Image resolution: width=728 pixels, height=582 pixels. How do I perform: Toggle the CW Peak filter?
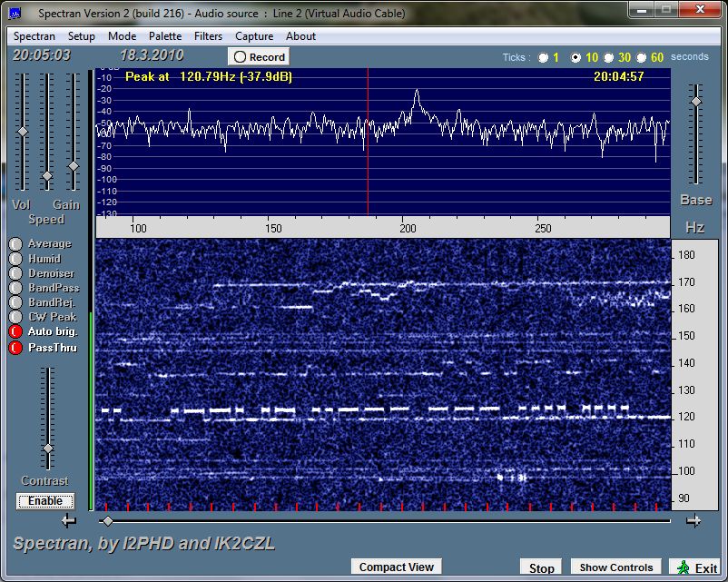(15, 317)
